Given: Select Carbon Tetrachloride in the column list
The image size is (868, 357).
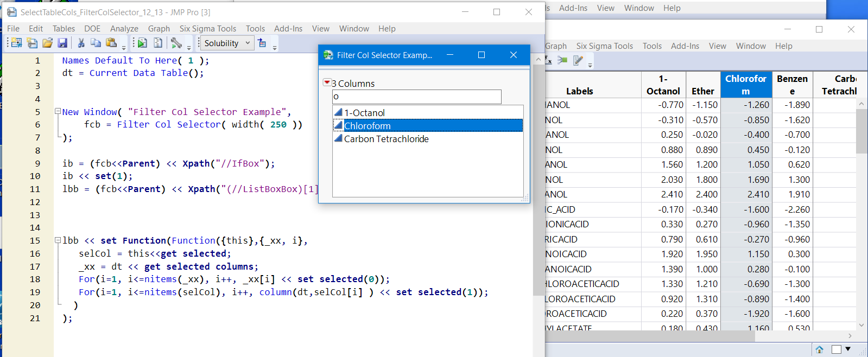Looking at the screenshot, I should 386,139.
